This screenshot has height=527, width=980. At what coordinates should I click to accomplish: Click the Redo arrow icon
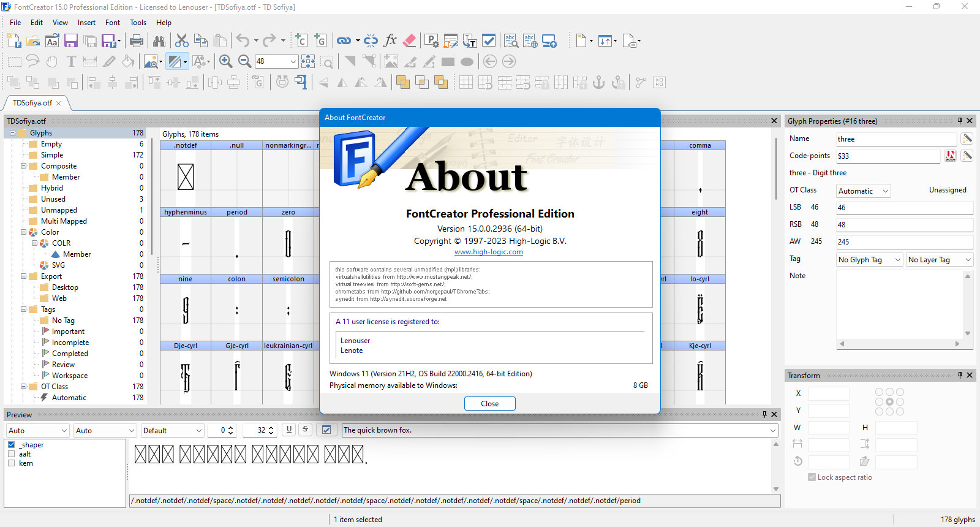coord(269,41)
